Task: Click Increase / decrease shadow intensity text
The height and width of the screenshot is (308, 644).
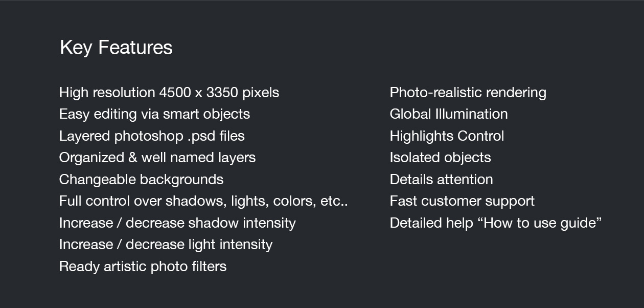Action: [x=177, y=223]
